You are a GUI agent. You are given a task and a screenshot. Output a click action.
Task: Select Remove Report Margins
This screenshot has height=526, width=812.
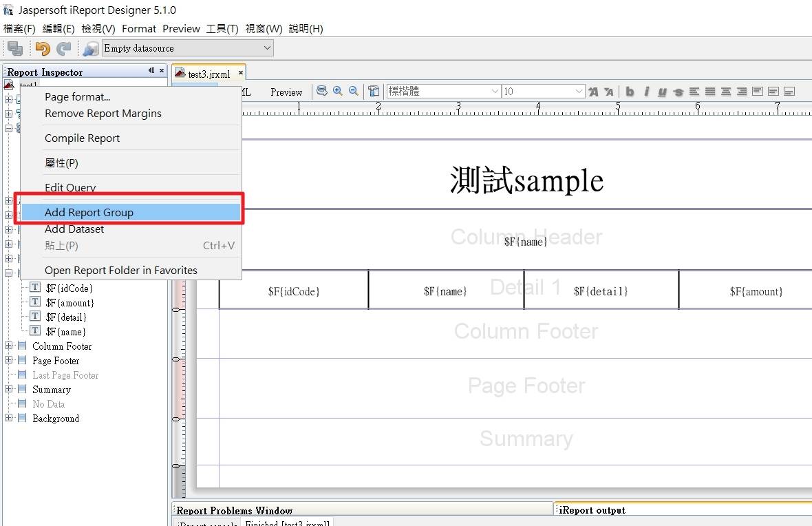click(x=131, y=114)
